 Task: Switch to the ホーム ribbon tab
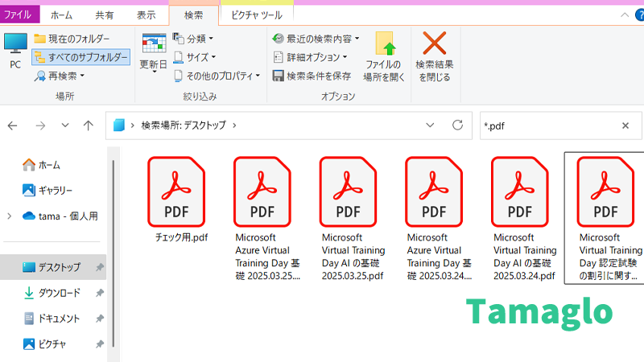click(62, 14)
